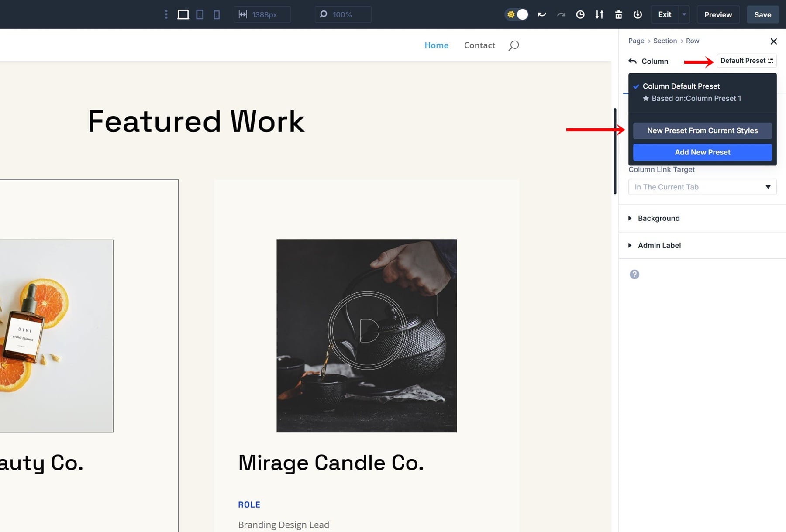Image resolution: width=786 pixels, height=532 pixels.
Task: Open the Contact navigation link
Action: [479, 45]
